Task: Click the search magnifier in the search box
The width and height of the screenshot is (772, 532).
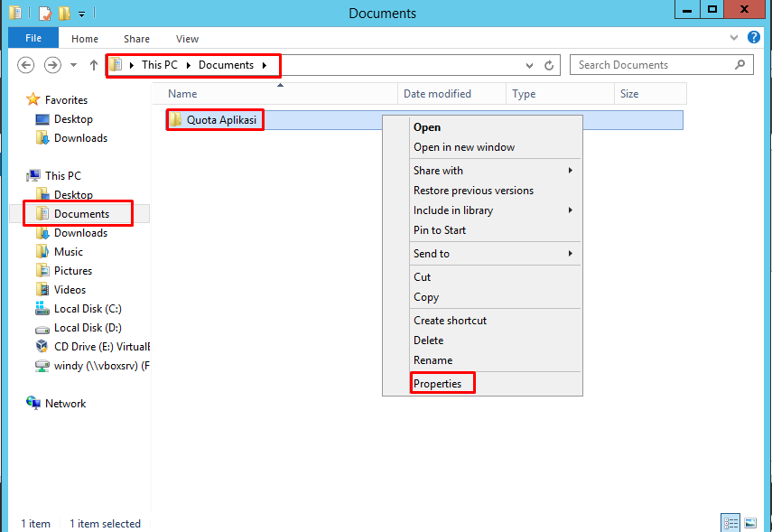Action: tap(739, 64)
